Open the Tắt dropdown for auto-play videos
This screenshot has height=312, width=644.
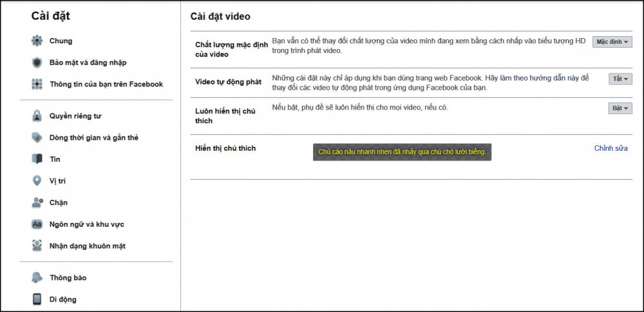620,79
